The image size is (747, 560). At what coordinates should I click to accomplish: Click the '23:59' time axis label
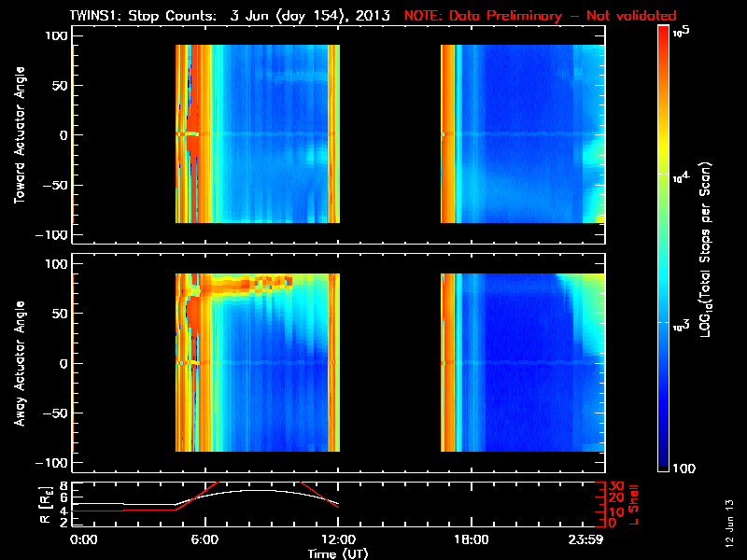tap(586, 539)
